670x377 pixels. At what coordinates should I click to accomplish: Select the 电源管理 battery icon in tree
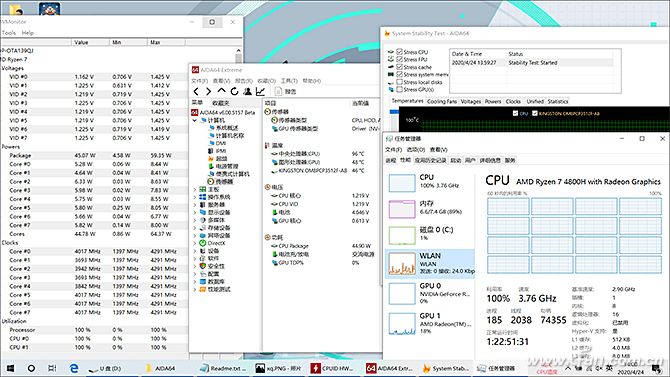pos(211,166)
